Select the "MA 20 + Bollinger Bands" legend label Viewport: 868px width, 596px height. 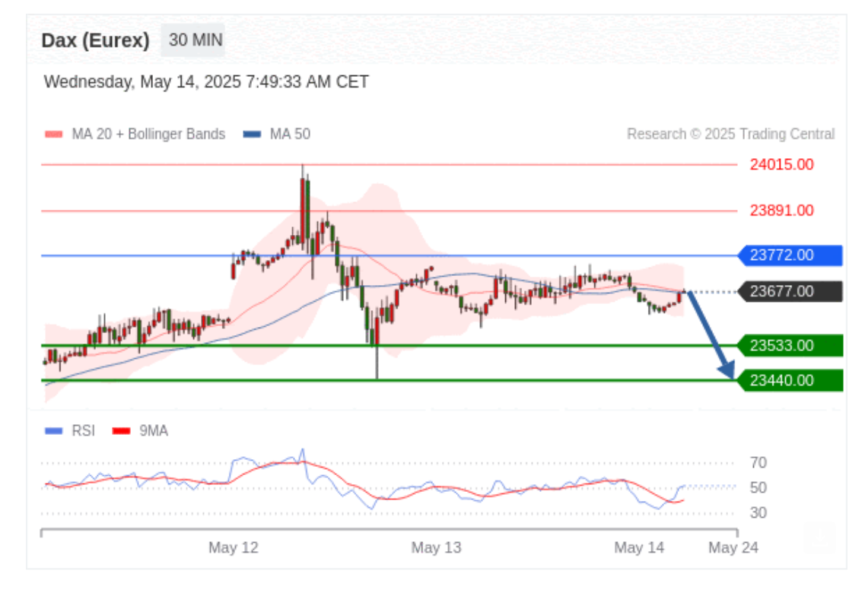tap(148, 134)
